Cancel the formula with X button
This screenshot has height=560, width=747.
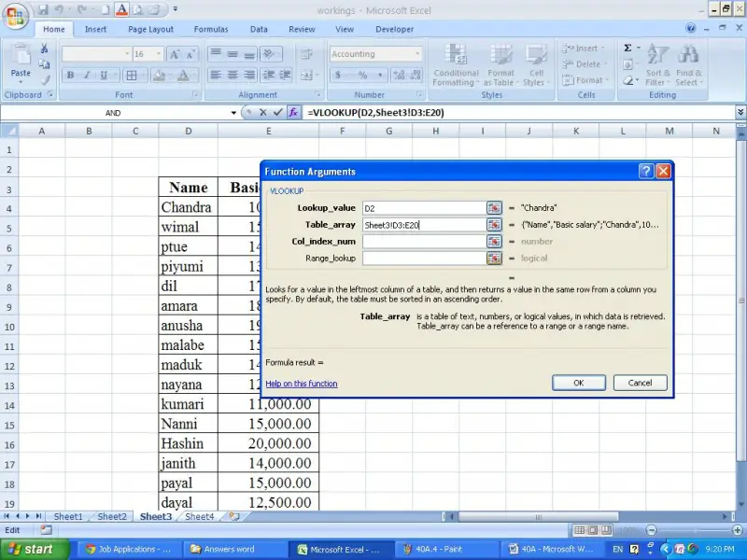263,113
